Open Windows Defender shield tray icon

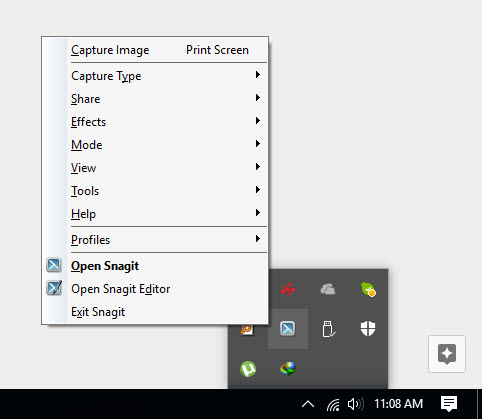click(x=368, y=329)
